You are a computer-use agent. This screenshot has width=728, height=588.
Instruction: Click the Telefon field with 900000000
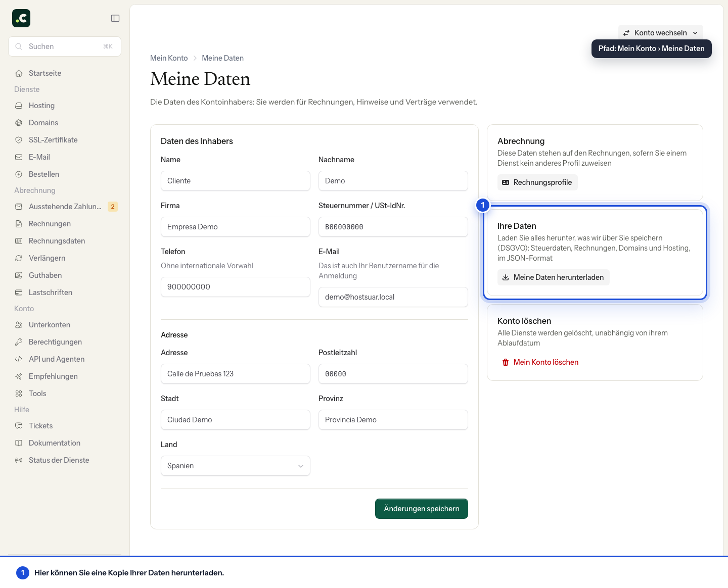pyautogui.click(x=236, y=287)
